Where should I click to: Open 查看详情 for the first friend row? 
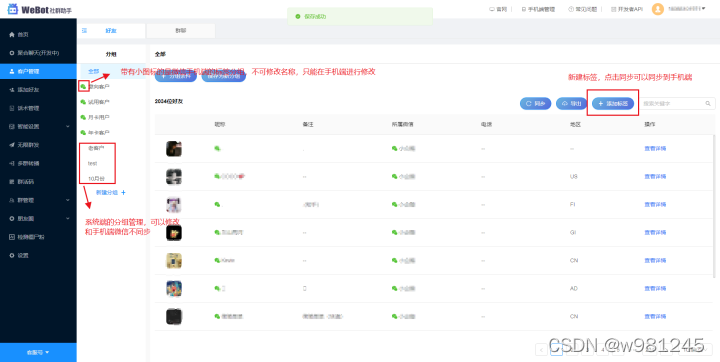tap(655, 148)
